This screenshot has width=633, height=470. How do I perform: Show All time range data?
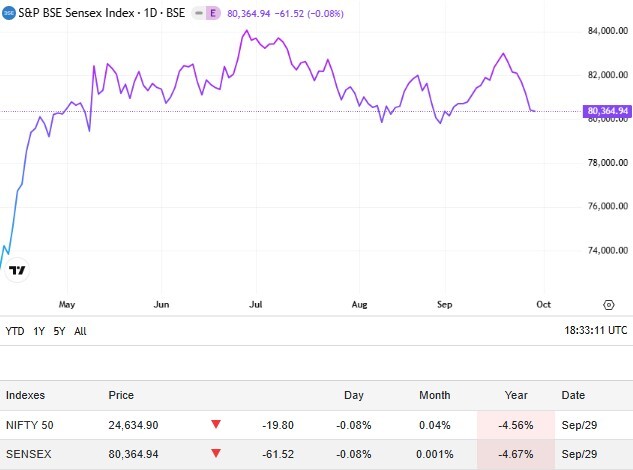[x=80, y=330]
